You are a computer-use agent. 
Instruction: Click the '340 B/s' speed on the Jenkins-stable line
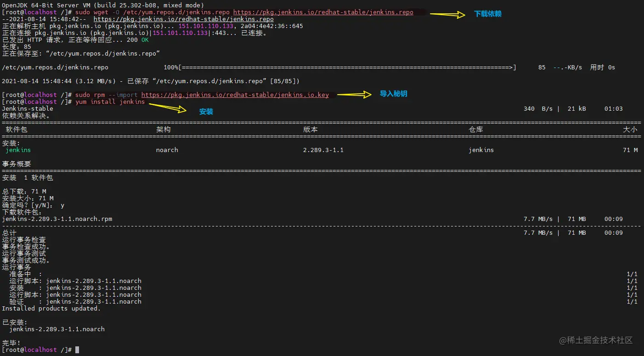coord(538,109)
